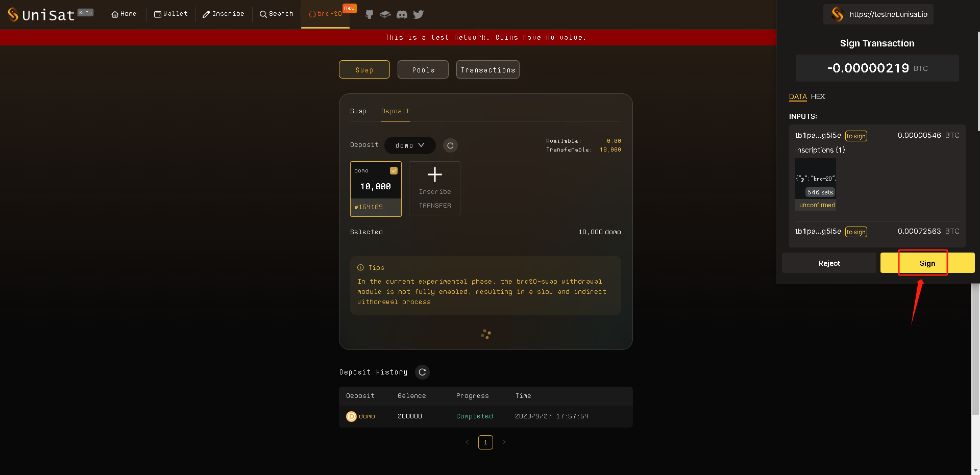The height and width of the screenshot is (475, 980).
Task: Switch to the HEX view tab
Action: (818, 96)
